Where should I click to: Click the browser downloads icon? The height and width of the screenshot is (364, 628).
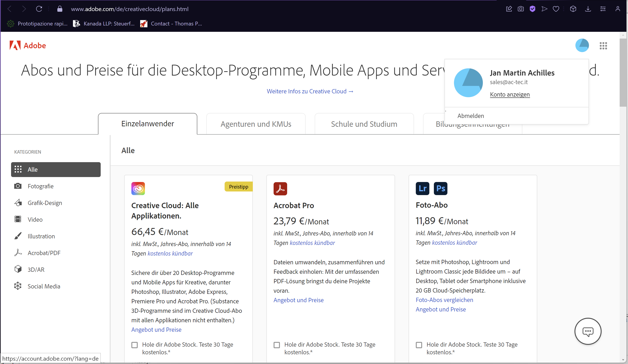pyautogui.click(x=588, y=9)
